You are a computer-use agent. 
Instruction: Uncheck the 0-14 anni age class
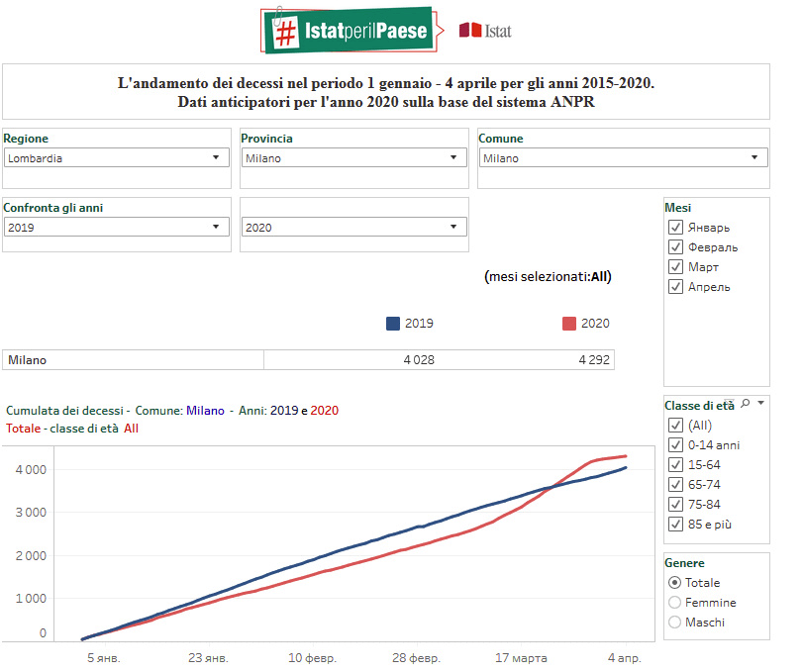[676, 445]
